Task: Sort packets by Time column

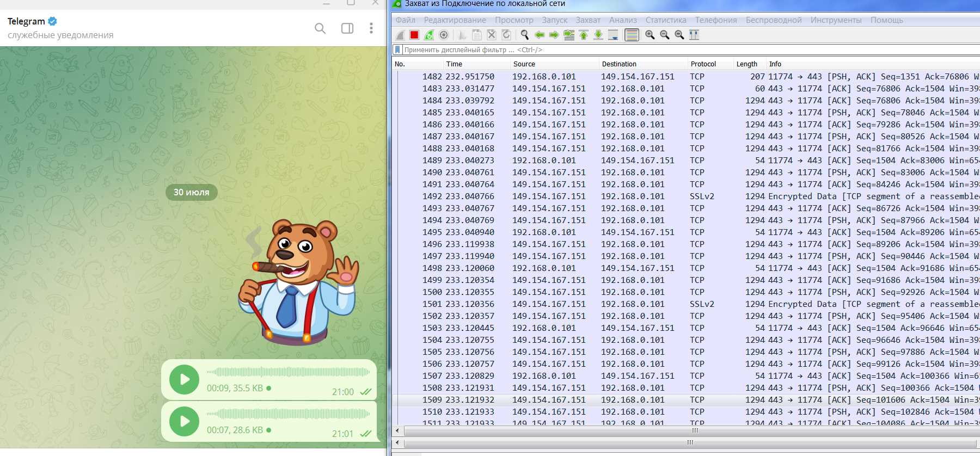Action: [x=477, y=64]
